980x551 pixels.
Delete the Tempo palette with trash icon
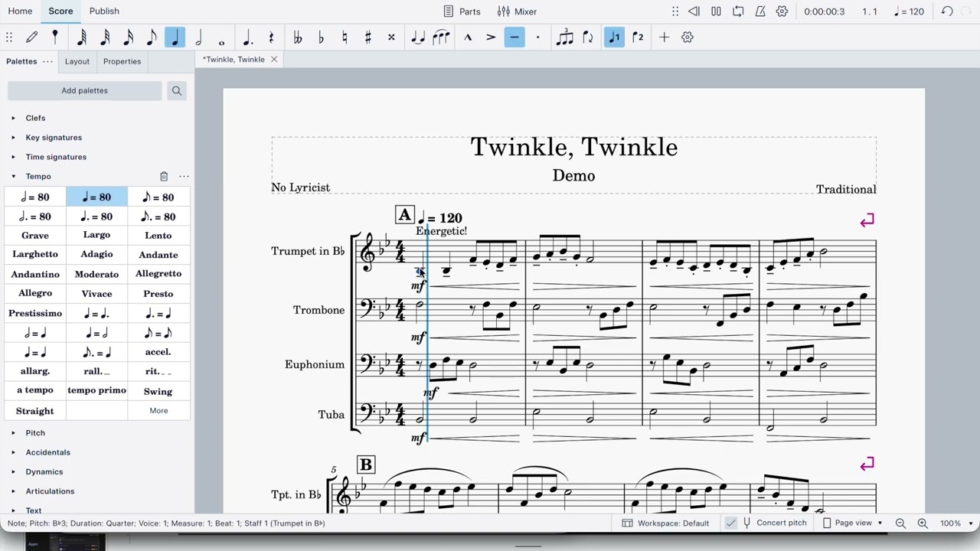click(164, 176)
